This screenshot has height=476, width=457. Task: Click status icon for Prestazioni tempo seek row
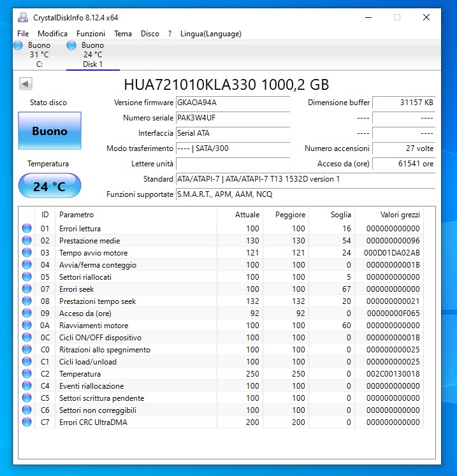(27, 301)
